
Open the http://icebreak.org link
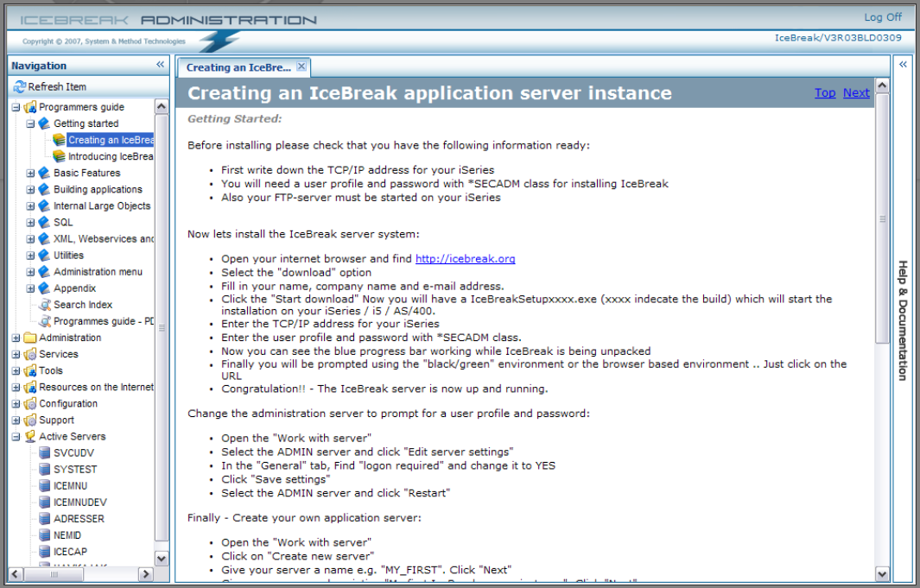tap(466, 258)
